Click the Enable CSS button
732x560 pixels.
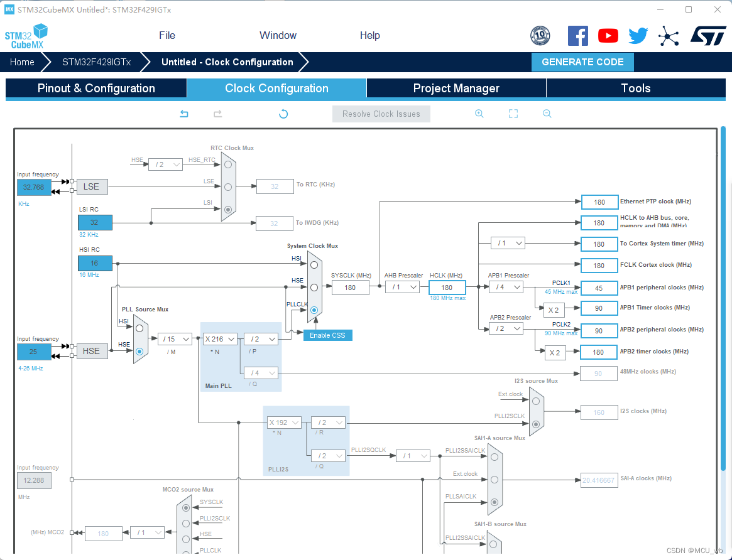point(328,335)
